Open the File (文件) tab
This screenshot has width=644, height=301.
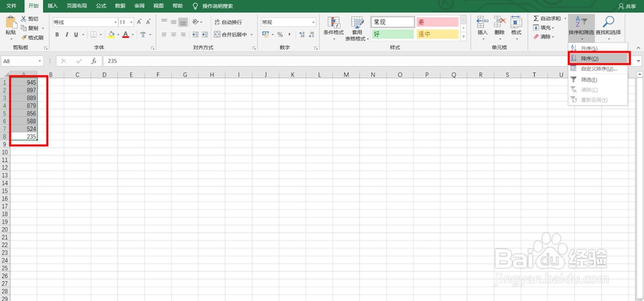pos(12,6)
